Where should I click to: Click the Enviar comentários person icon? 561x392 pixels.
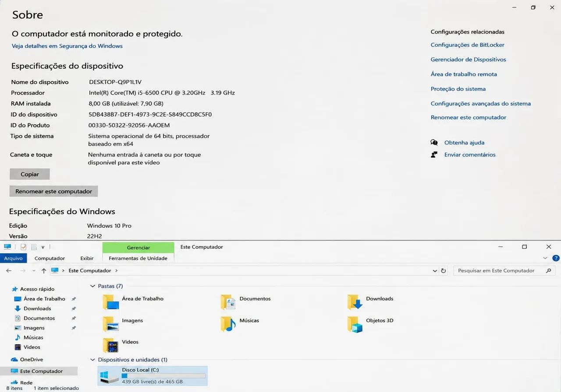point(434,155)
